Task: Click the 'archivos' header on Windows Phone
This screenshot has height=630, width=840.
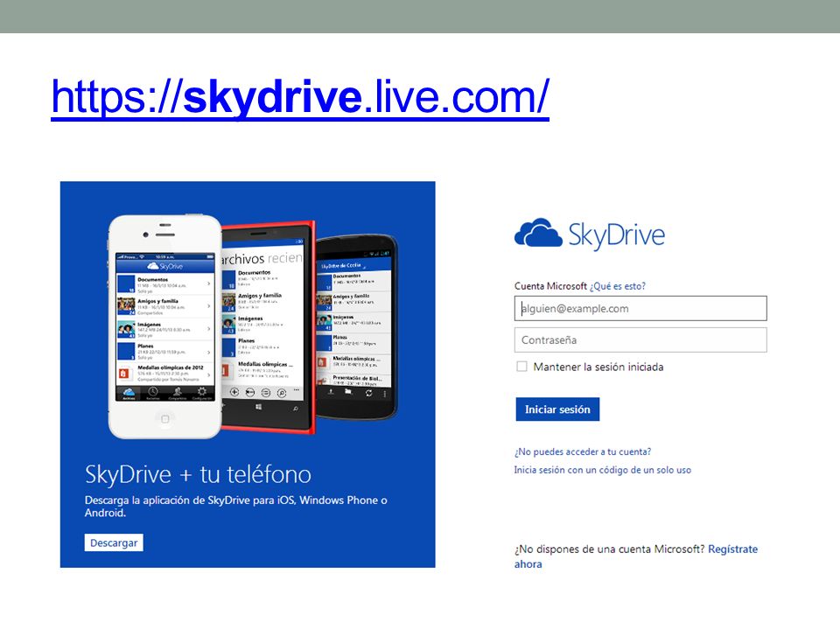Action: tap(242, 259)
